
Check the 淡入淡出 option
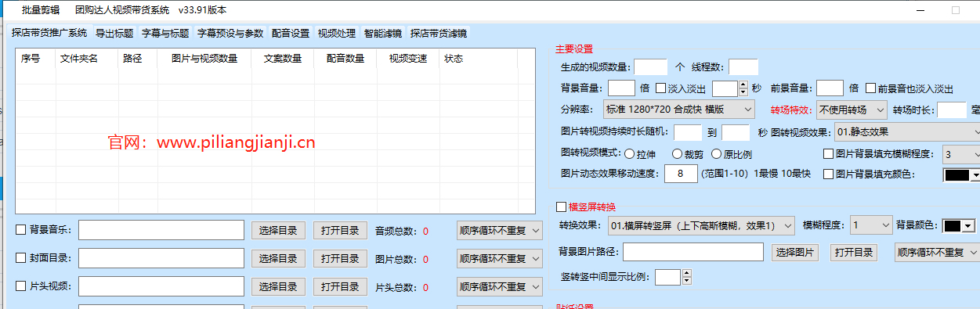tap(660, 88)
